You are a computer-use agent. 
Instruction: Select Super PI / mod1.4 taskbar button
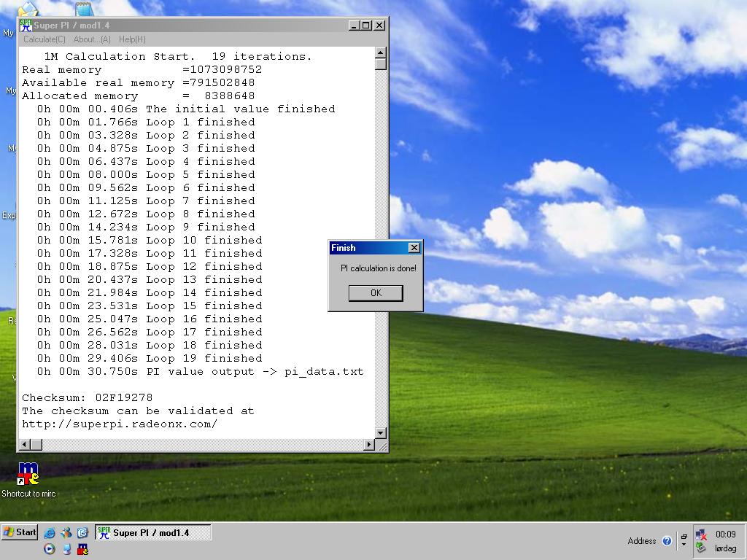pyautogui.click(x=152, y=532)
